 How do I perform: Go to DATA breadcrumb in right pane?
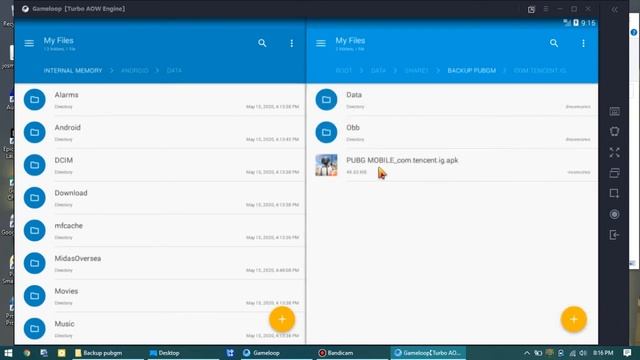tap(378, 71)
